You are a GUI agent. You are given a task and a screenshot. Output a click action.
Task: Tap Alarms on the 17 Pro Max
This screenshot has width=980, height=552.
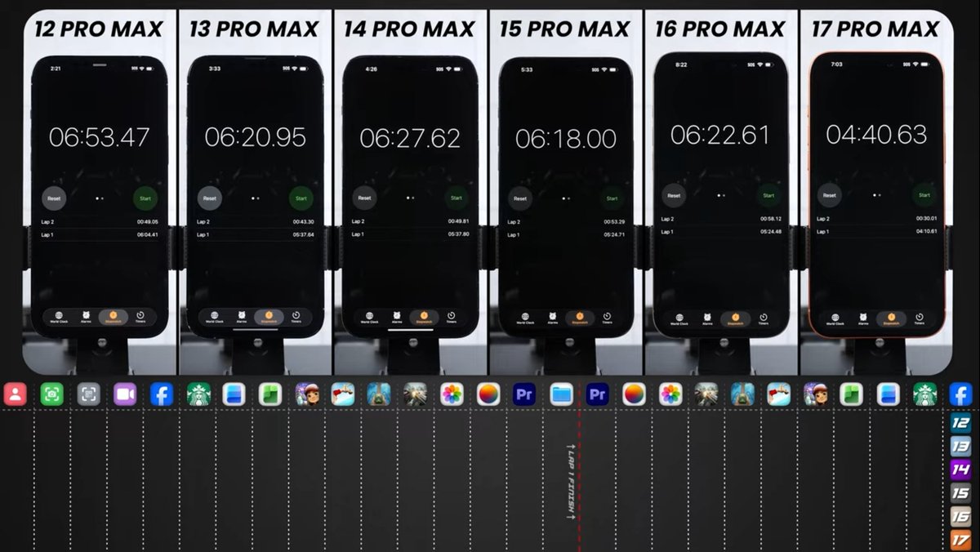tap(863, 318)
